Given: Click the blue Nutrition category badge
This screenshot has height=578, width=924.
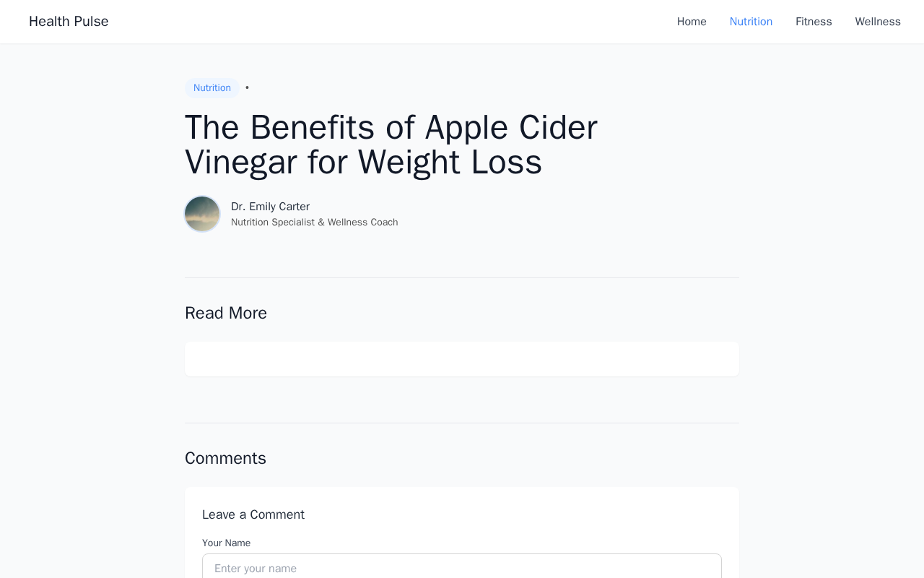Looking at the screenshot, I should pyautogui.click(x=212, y=88).
